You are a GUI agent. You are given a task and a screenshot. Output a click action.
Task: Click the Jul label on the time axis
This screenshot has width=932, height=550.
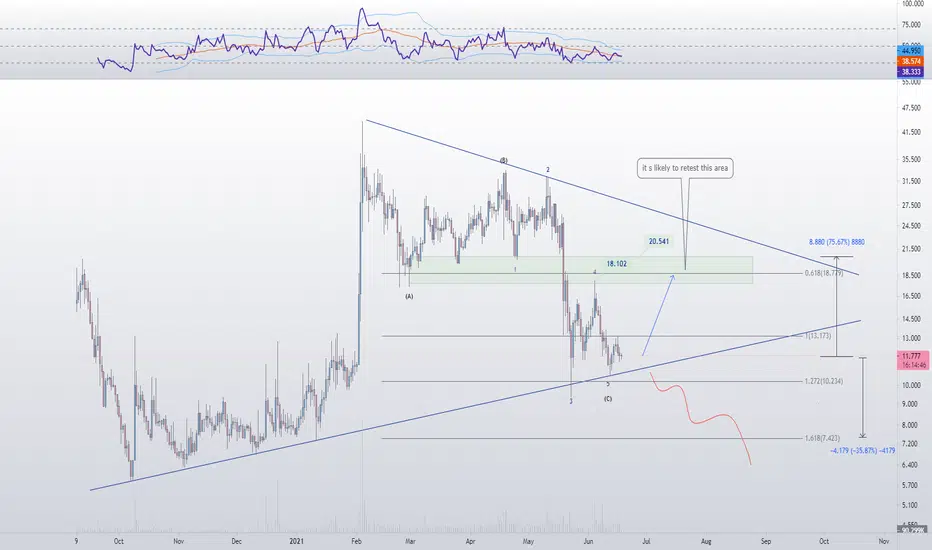tap(646, 541)
